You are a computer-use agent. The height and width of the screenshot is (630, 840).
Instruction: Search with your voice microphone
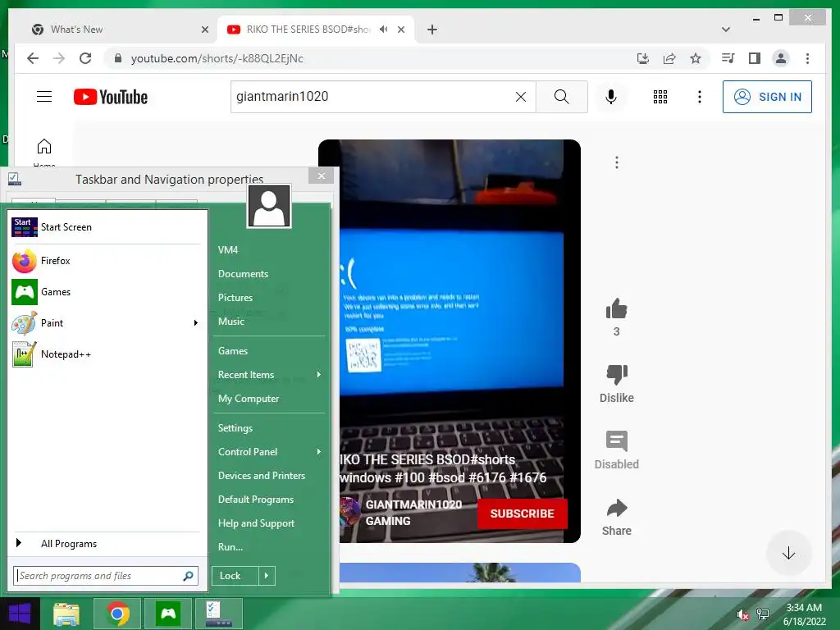point(610,97)
